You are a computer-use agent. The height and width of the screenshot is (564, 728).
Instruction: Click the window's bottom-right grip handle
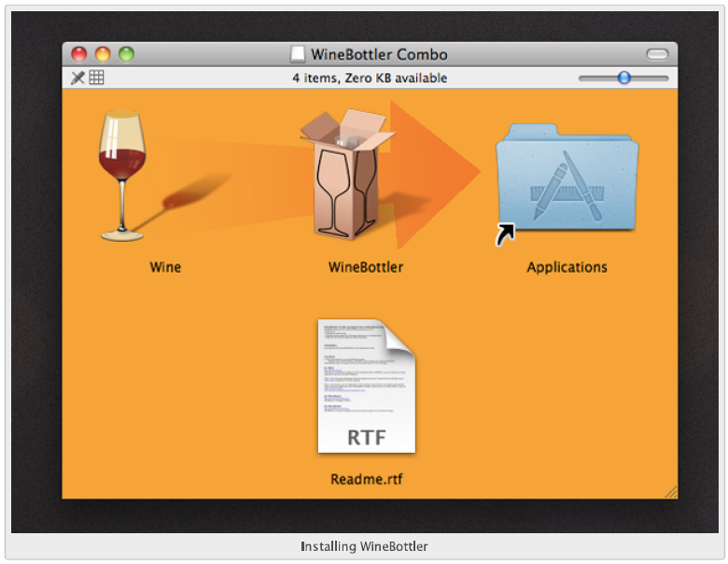point(671,492)
